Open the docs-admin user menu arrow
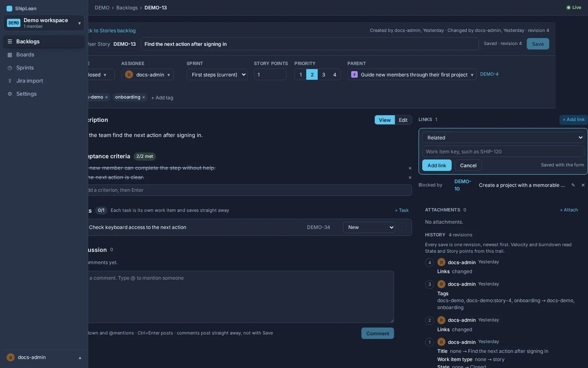The height and width of the screenshot is (368, 588). pyautogui.click(x=80, y=358)
